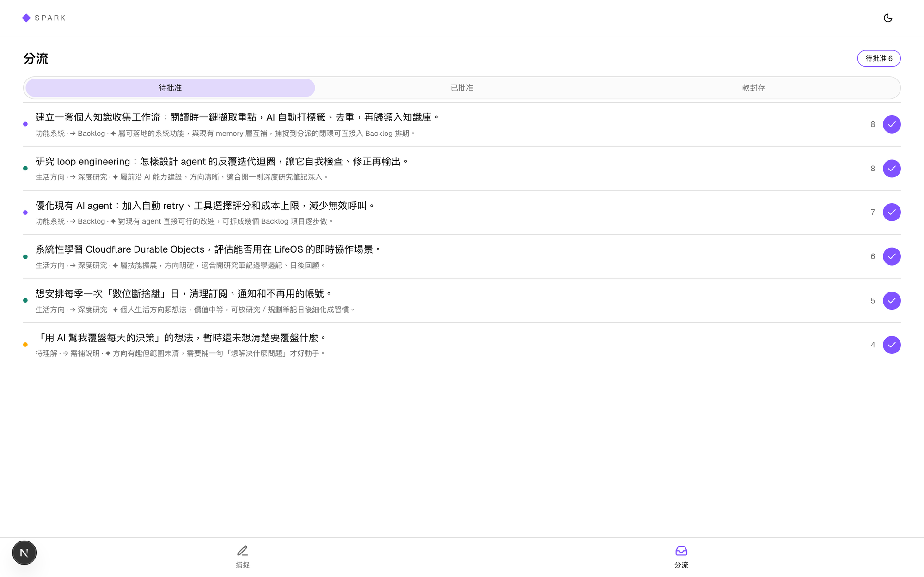Click score 5 on the 數位斷捨離 row
The height and width of the screenshot is (577, 924).
(873, 301)
